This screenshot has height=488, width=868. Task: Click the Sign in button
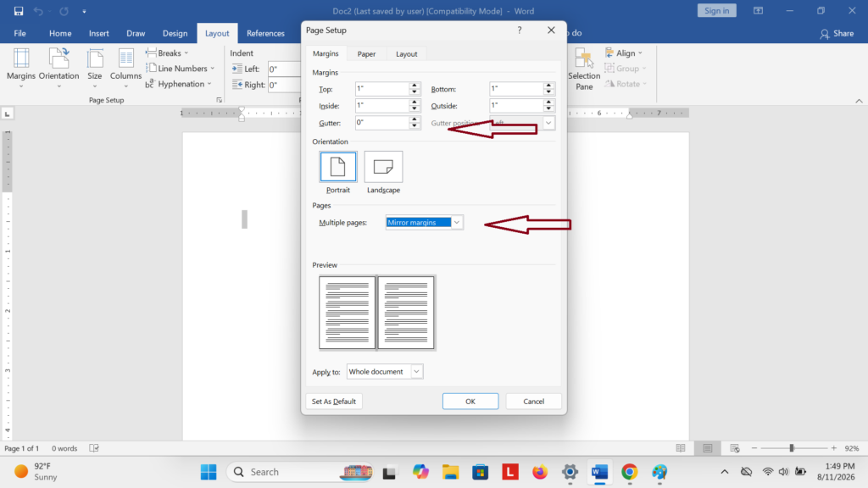717,11
